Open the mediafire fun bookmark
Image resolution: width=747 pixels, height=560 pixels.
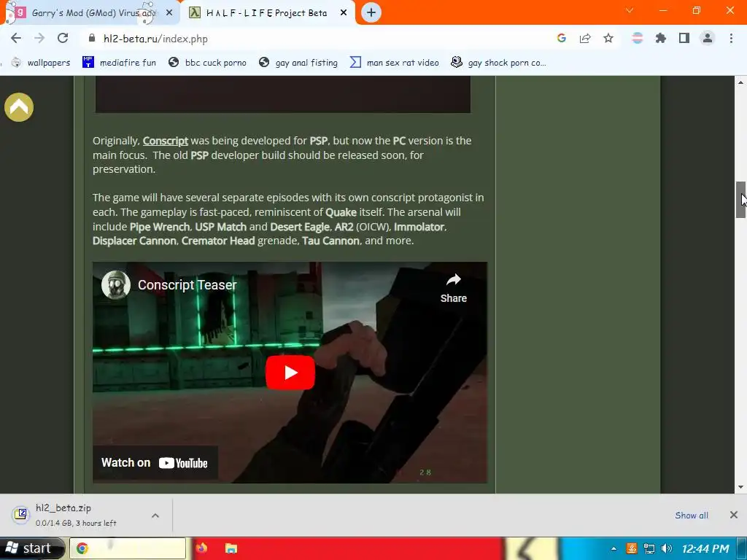[119, 63]
